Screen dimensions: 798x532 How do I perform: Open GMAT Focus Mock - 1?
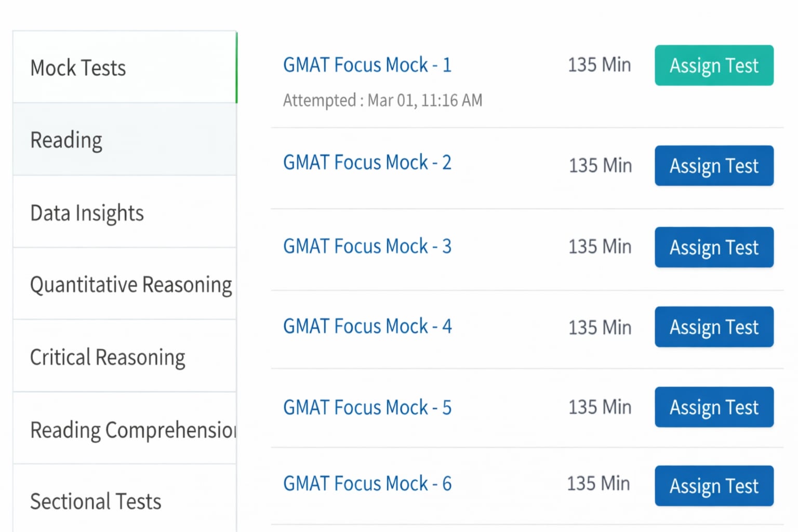point(367,64)
